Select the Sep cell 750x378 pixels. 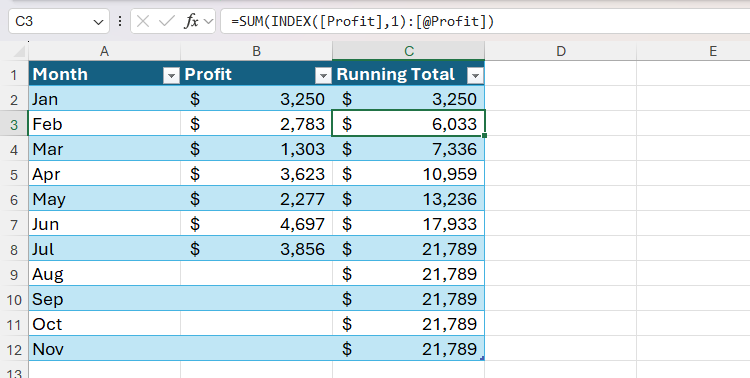(x=104, y=299)
